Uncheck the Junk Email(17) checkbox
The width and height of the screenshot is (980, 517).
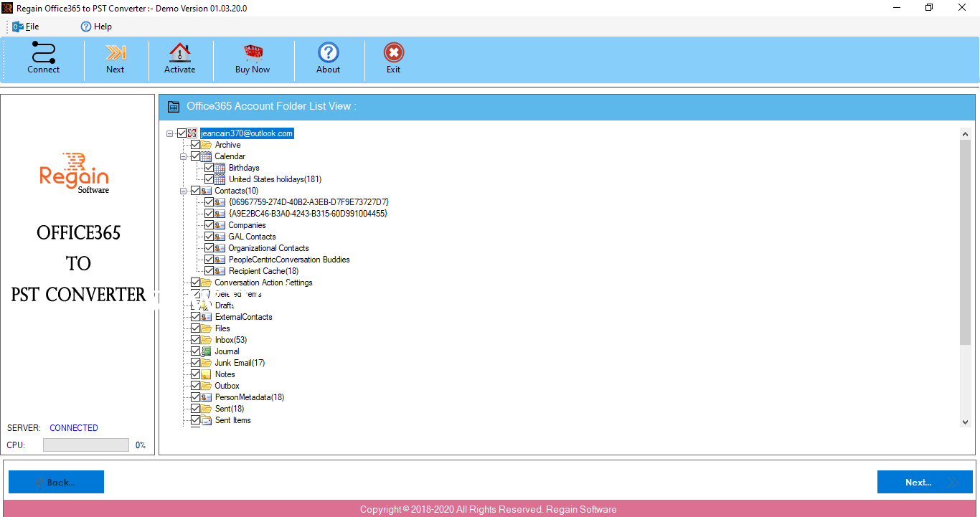196,363
